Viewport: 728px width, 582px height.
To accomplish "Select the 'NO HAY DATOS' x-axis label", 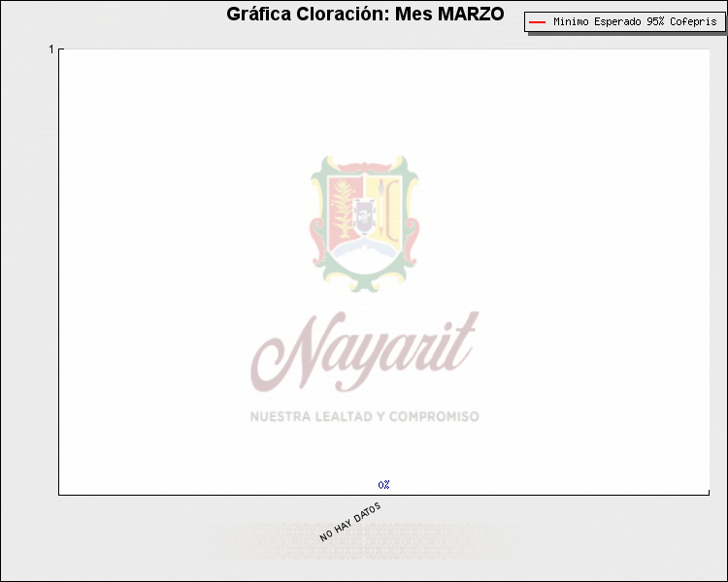I will (x=350, y=522).
